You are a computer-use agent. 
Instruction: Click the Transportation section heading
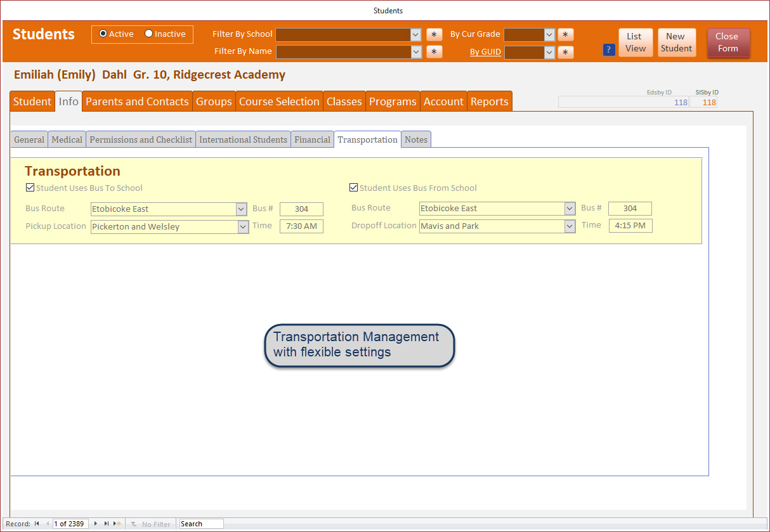[x=72, y=171]
